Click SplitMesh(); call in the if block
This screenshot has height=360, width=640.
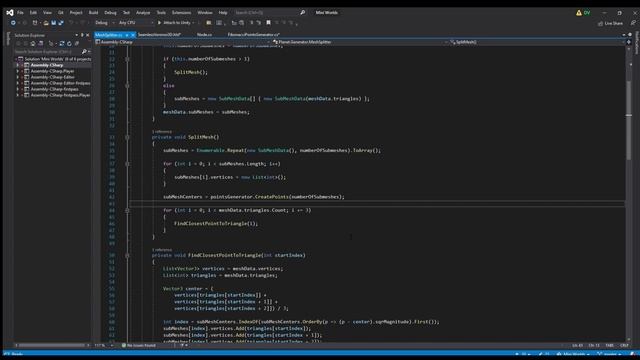click(191, 72)
